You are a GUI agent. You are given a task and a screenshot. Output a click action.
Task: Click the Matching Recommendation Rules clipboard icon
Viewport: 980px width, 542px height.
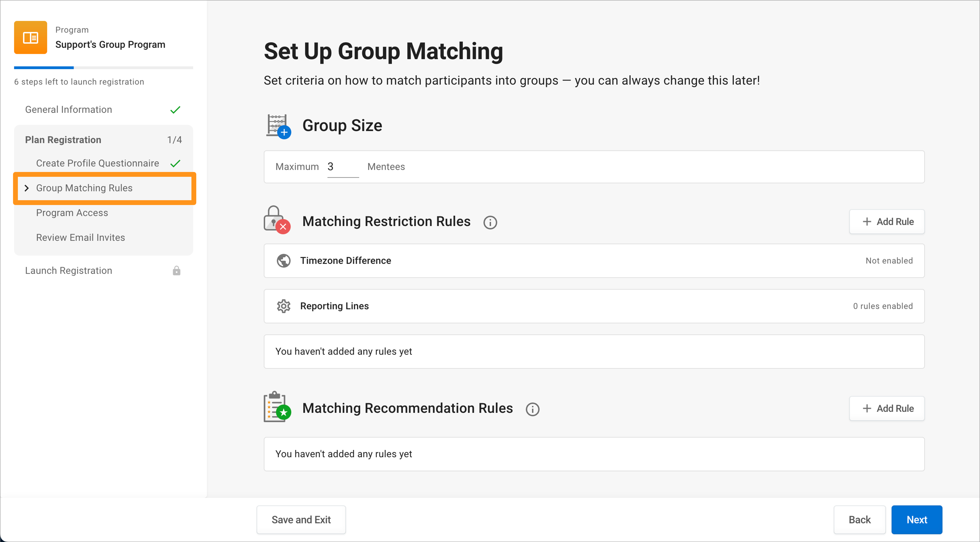[277, 407]
